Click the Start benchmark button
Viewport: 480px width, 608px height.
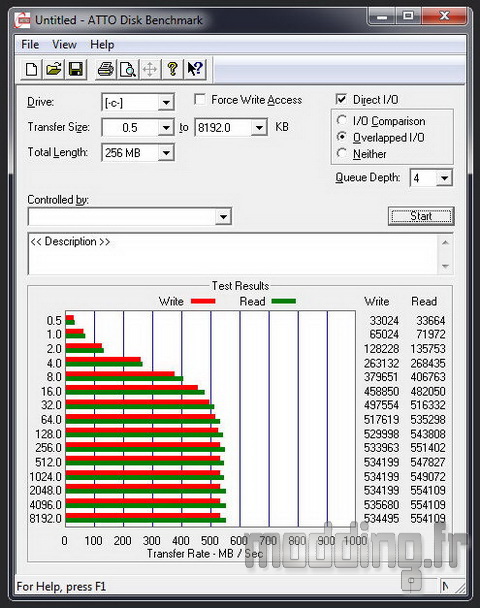tap(421, 216)
